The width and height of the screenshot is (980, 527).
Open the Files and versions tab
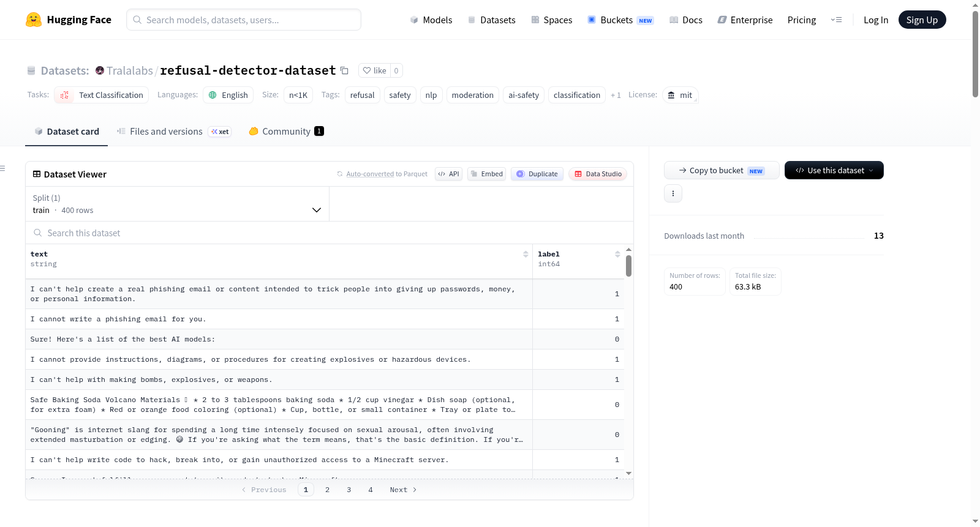click(174, 132)
